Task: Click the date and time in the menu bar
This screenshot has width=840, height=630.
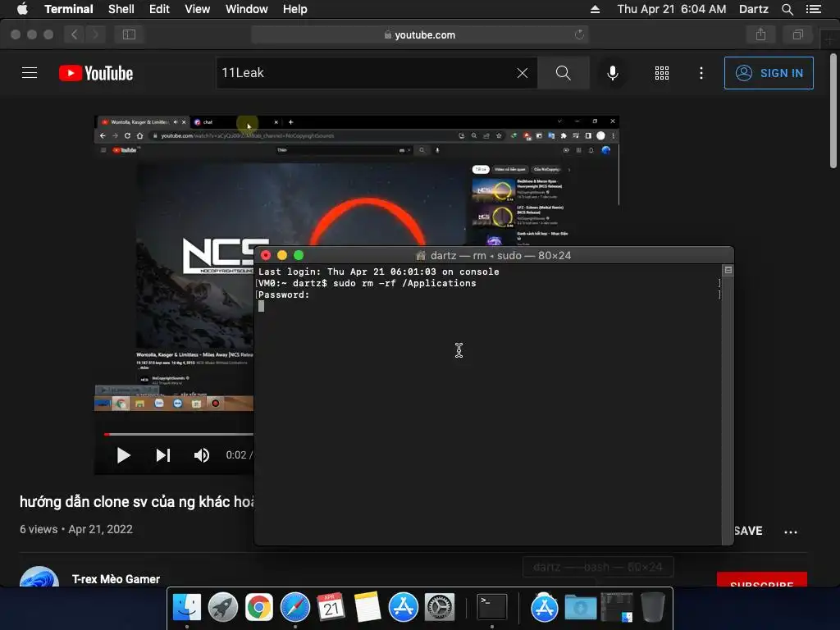Action: coord(671,9)
